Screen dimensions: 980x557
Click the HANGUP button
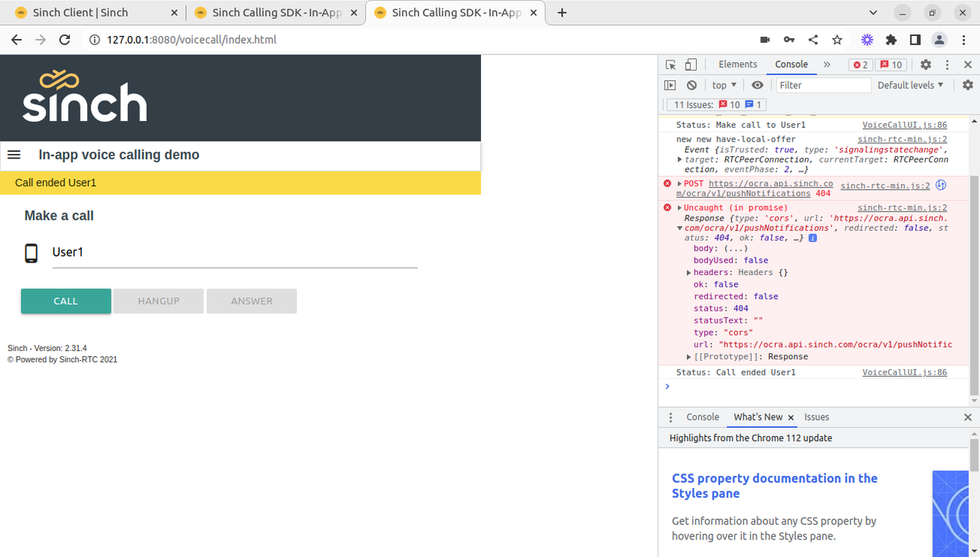(x=158, y=301)
